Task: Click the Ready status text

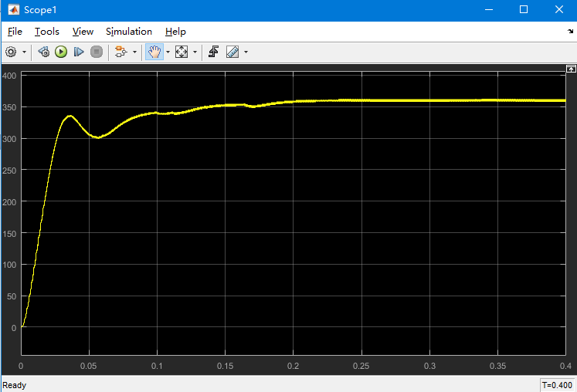Action: [15, 385]
